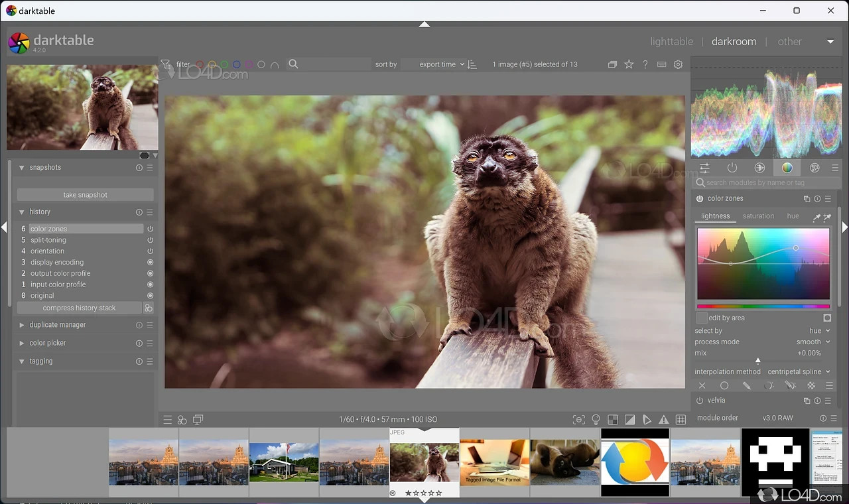
Task: Reset color zones module parameters
Action: point(817,199)
